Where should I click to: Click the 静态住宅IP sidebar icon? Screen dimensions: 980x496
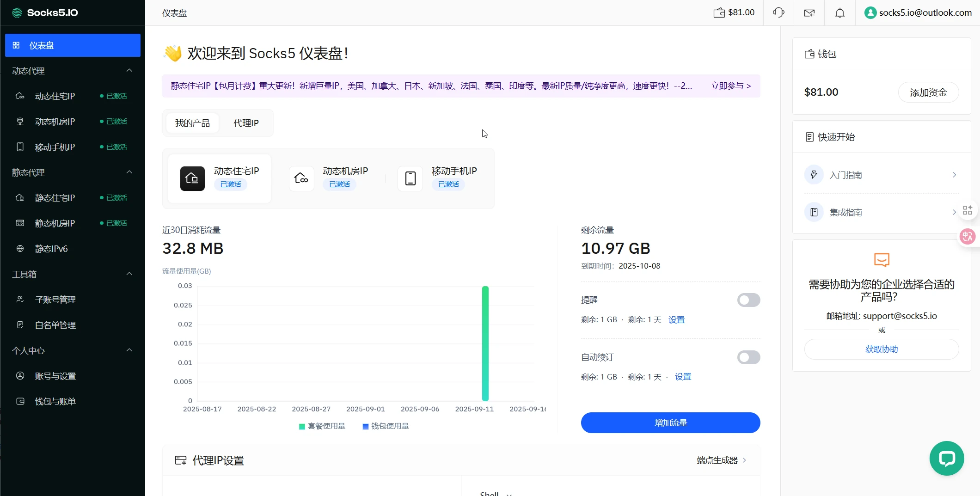click(20, 198)
